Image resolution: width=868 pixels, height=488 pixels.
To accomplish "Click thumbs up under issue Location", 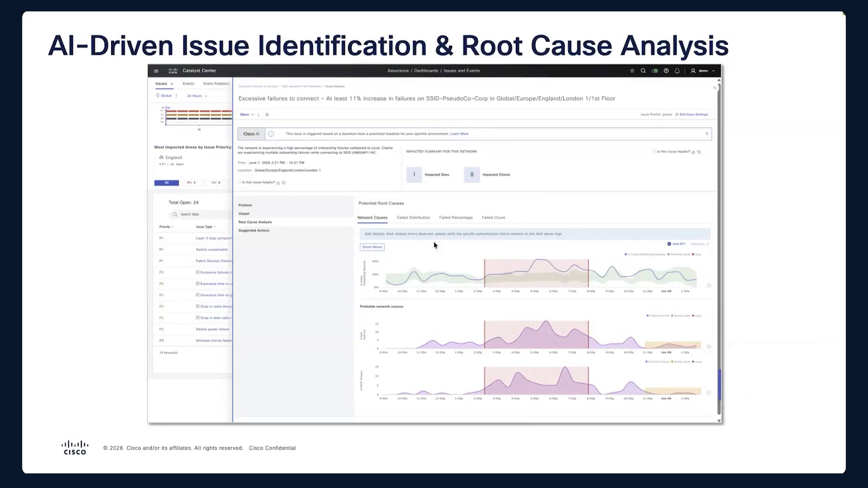I will pyautogui.click(x=278, y=183).
